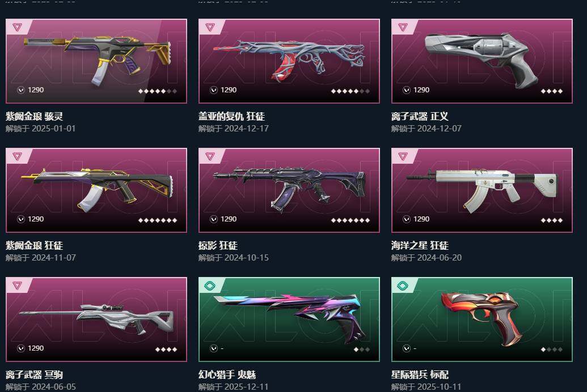Click the tier badge on 离子武器 正义 card

click(403, 27)
